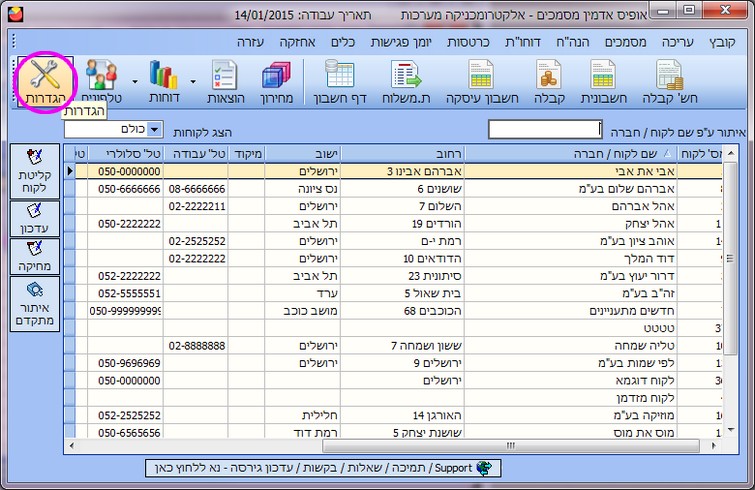Image resolution: width=755 pixels, height=490 pixels.
Task: Sort by ישוב column header
Action: [302, 154]
